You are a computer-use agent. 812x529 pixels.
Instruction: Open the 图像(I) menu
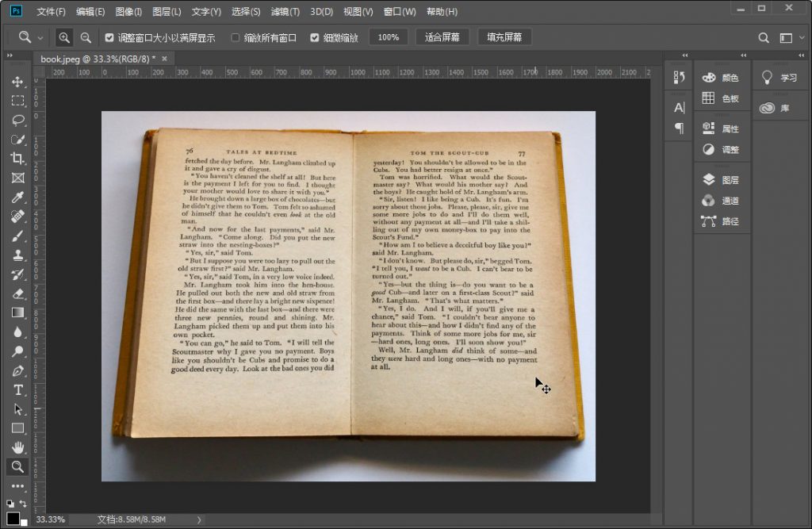coord(128,11)
